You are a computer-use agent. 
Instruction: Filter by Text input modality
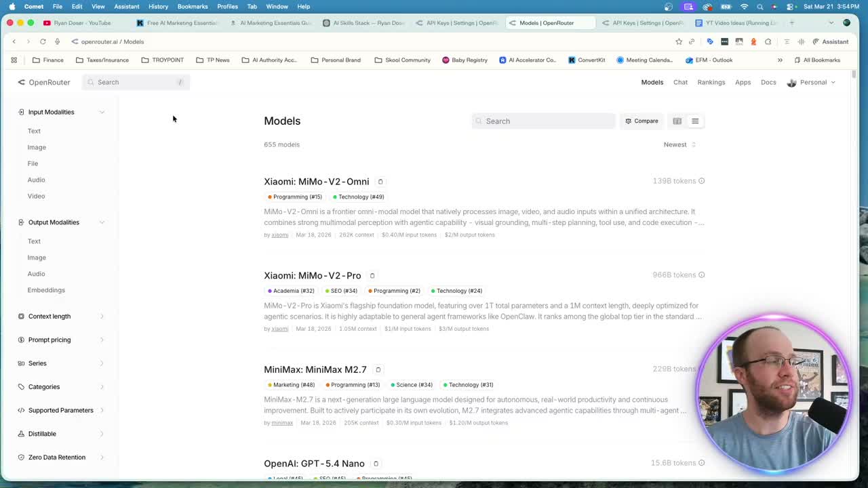point(34,131)
